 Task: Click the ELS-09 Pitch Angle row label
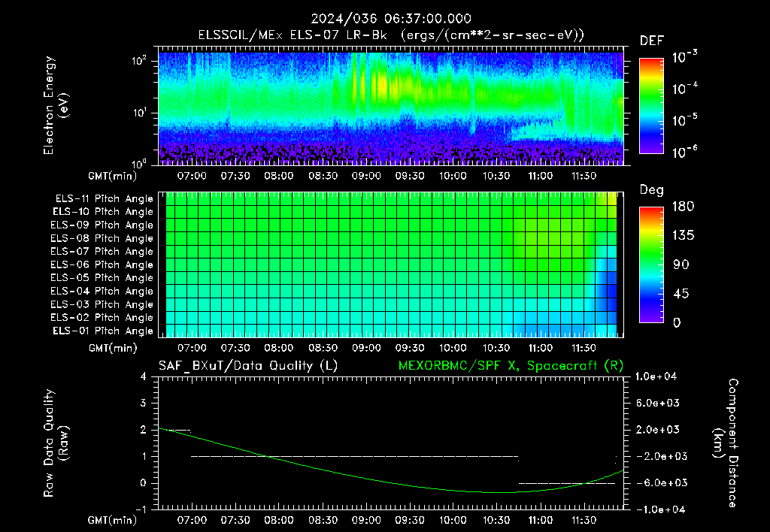102,225
